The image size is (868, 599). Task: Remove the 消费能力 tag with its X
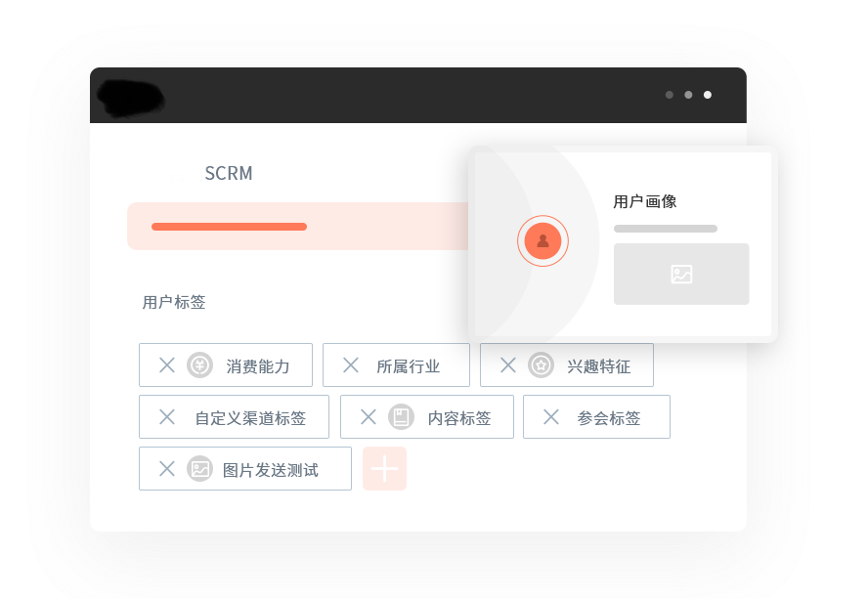pyautogui.click(x=167, y=365)
